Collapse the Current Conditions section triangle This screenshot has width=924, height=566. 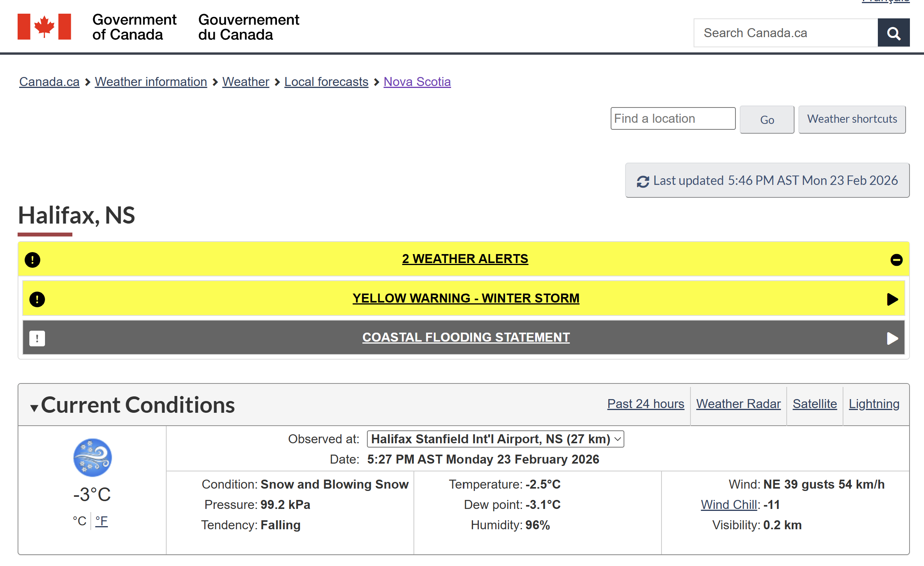(34, 408)
